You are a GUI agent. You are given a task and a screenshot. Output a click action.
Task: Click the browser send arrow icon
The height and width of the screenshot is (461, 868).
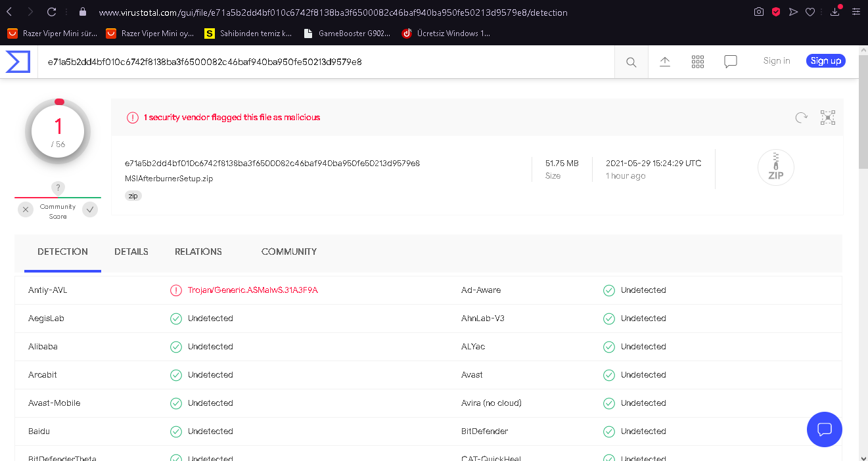click(793, 12)
